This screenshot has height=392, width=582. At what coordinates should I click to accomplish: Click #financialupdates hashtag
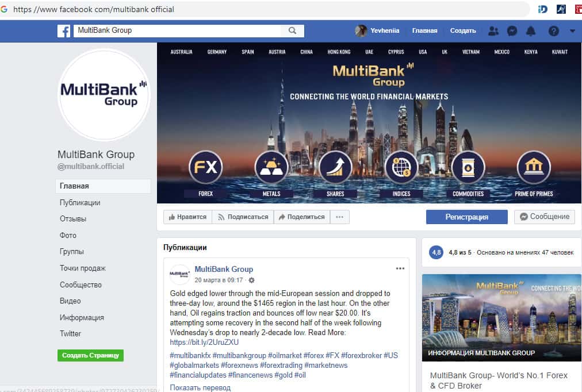click(198, 375)
